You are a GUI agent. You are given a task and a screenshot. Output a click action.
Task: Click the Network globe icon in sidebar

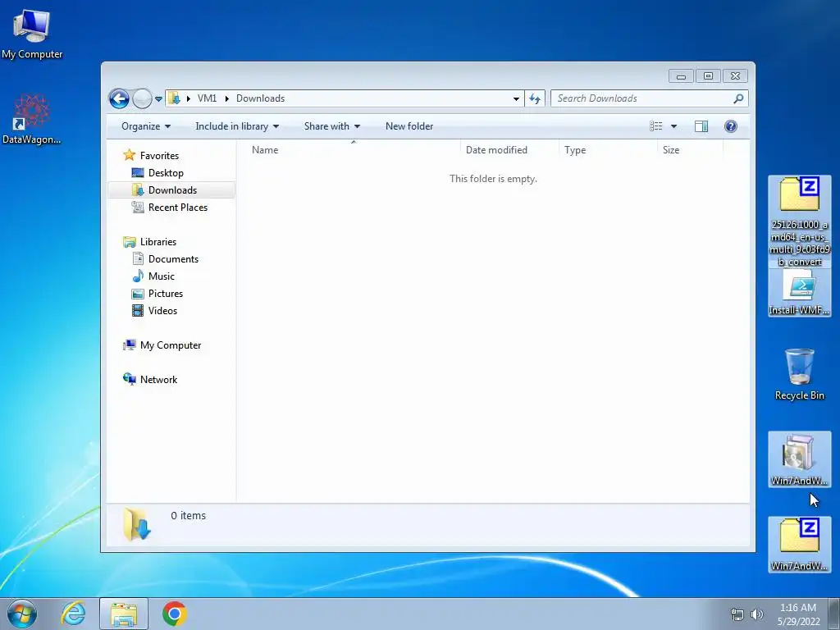[x=129, y=379]
